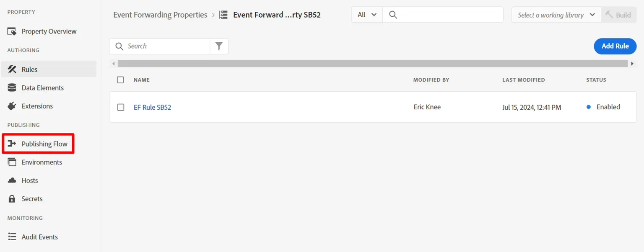Click the property icon in the breadcrumb
Screen dimensions: 644x252
coord(223,15)
